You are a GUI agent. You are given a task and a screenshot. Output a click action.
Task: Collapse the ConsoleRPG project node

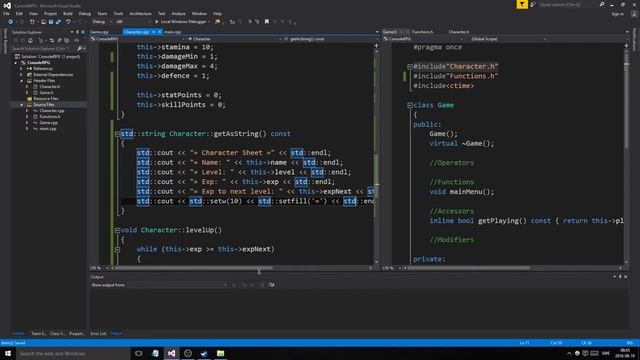(17, 63)
